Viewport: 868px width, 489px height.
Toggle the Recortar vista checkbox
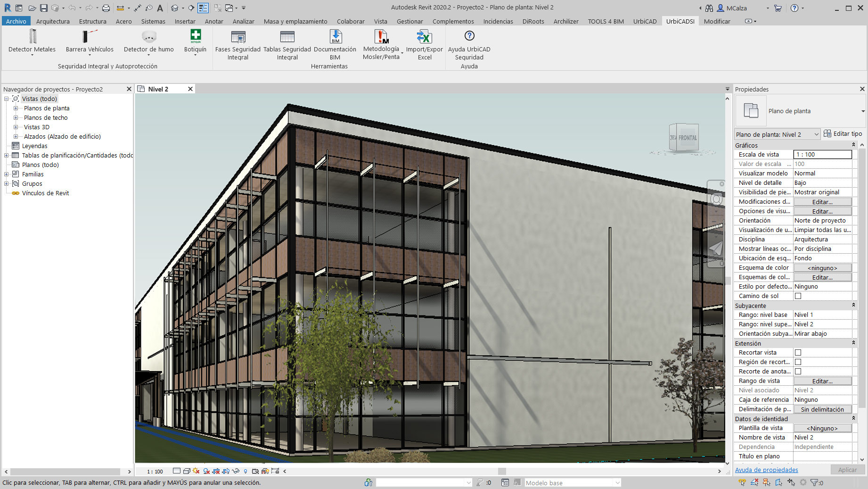pos(798,353)
